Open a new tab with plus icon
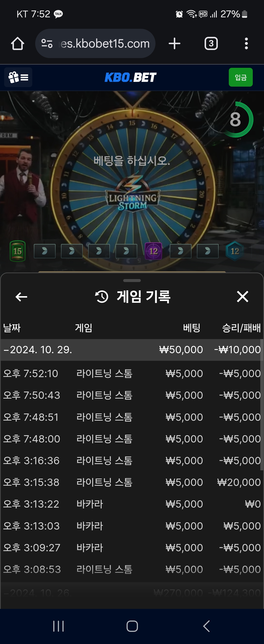 click(x=175, y=43)
